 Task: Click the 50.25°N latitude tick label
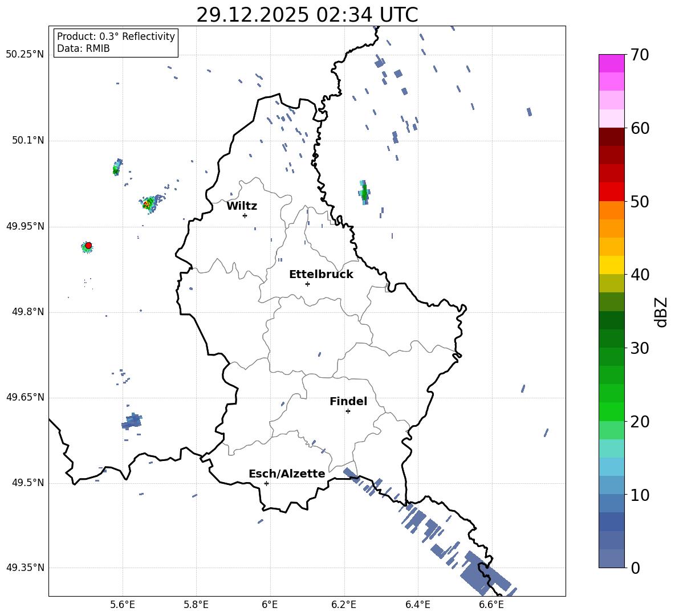pyautogui.click(x=25, y=55)
